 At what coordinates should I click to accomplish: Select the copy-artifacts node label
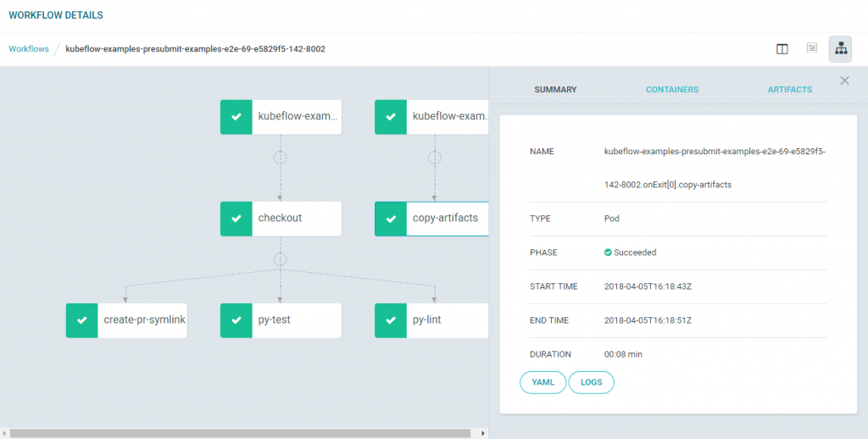[445, 218]
